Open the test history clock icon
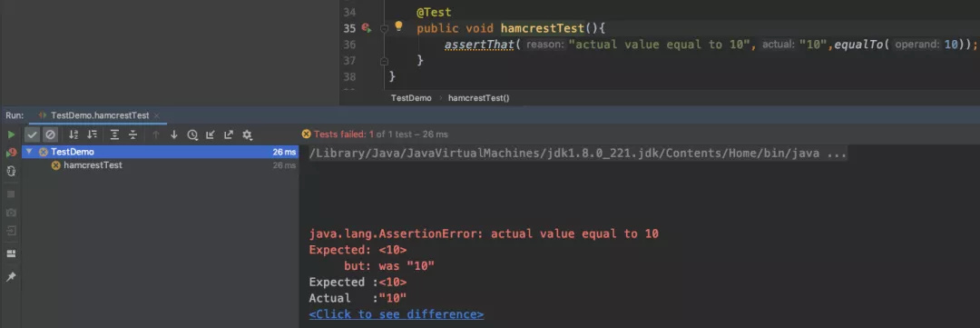 (x=192, y=134)
